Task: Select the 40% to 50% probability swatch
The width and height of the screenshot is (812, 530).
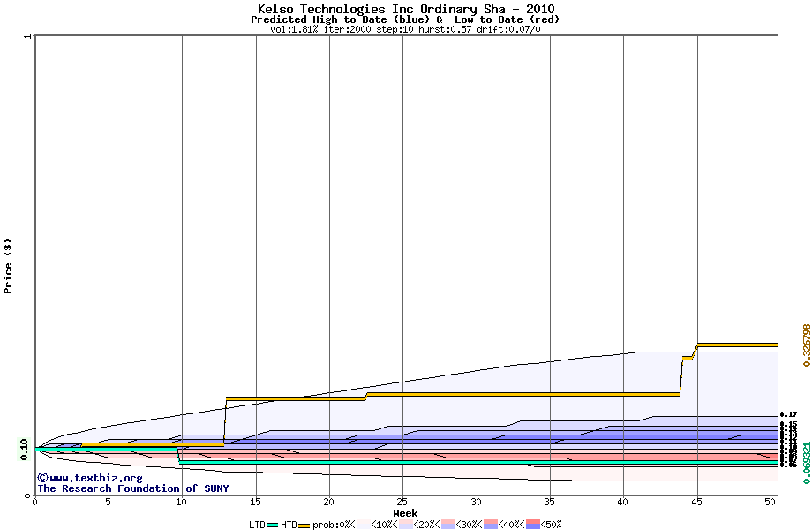Action: tap(533, 525)
